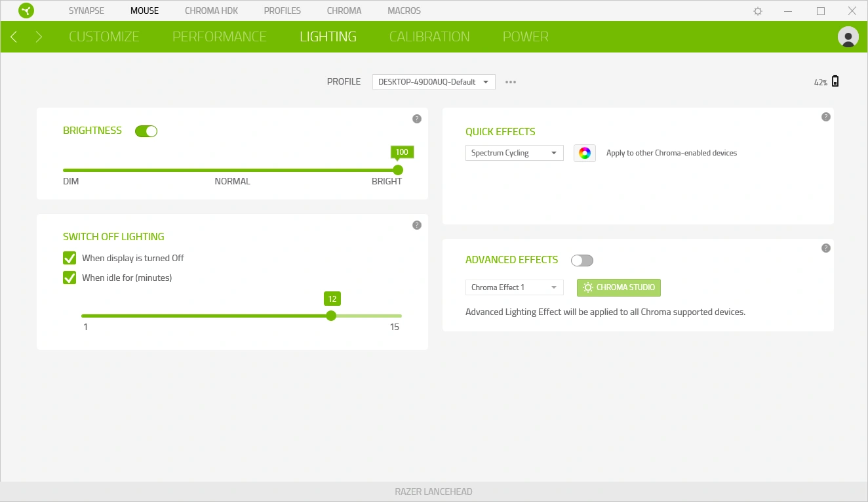The image size is (868, 502).
Task: Open help for Switch Off Lighting panel
Action: point(417,225)
